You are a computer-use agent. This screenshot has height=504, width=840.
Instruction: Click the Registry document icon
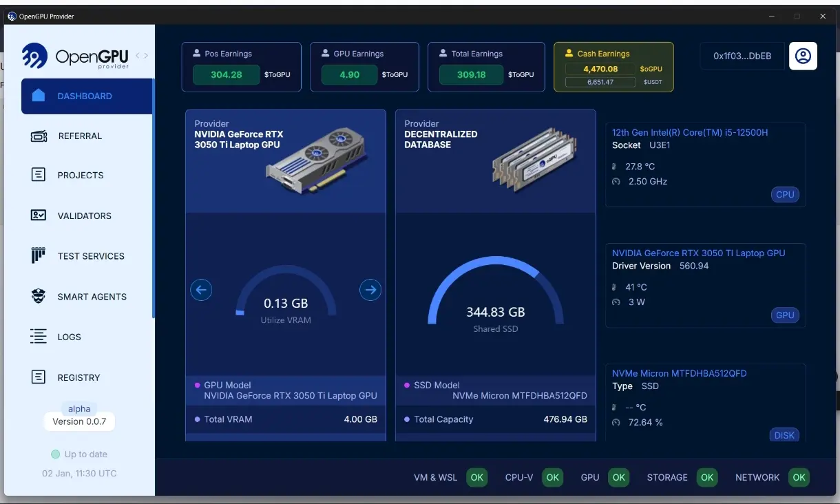point(39,377)
